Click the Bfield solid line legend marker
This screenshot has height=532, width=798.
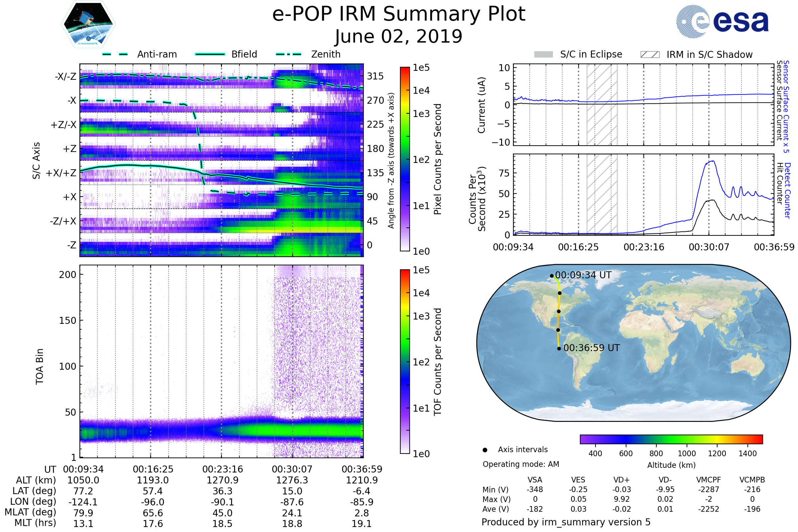point(210,54)
